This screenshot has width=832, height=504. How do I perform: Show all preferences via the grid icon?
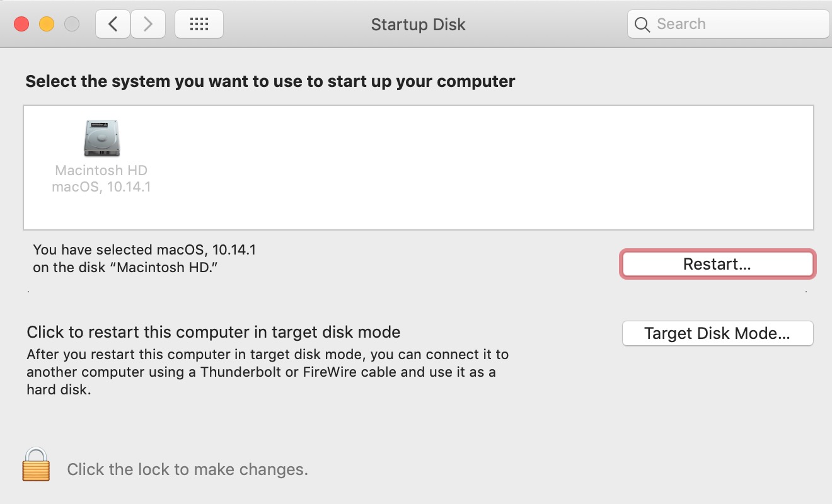click(x=199, y=24)
